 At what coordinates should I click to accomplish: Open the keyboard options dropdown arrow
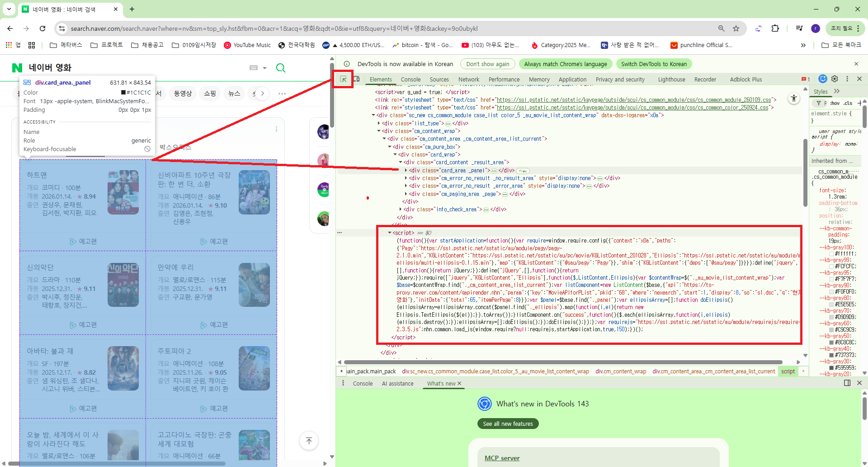tap(264, 68)
